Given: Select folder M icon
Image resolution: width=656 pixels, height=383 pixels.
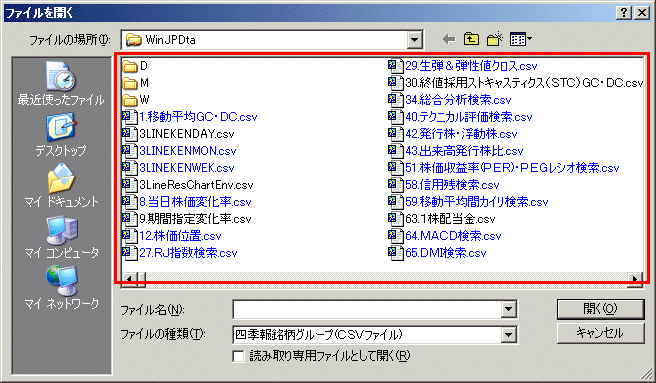Looking at the screenshot, I should pos(130,83).
